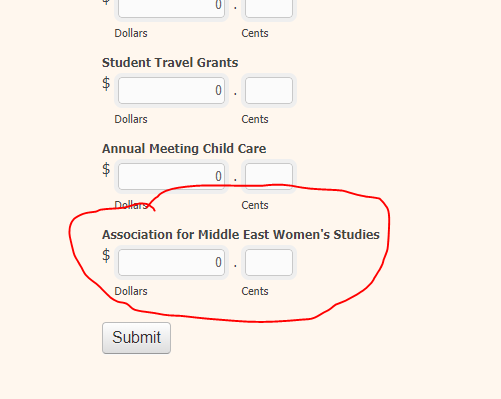Viewport: 501px width, 399px height.
Task: Click the cut-off cents field above Student Travel Grants
Action: pos(269,7)
